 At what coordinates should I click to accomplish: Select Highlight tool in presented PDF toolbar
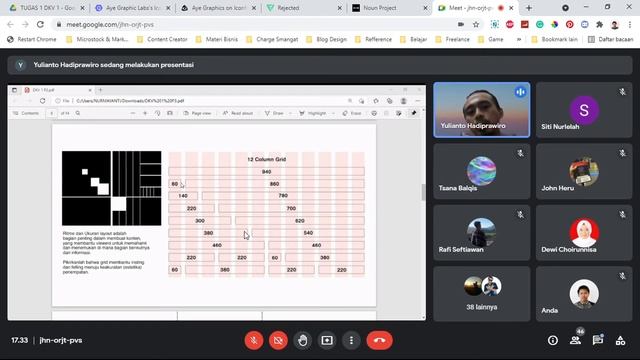coord(313,113)
